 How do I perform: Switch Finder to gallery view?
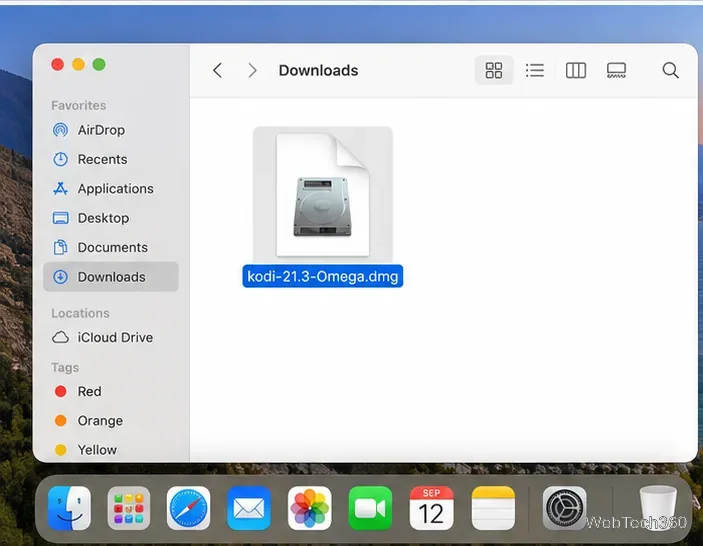click(616, 70)
